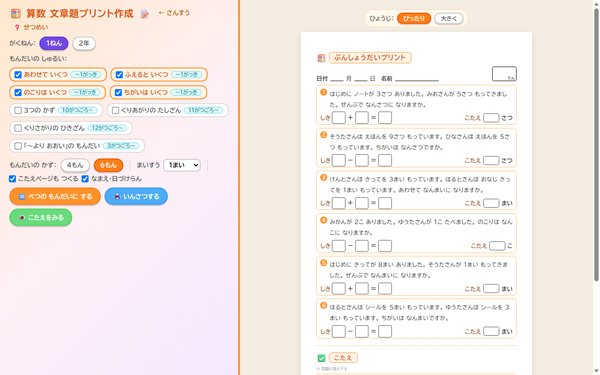Click problem number 1 badge
The image size is (600, 375).
point(323,92)
